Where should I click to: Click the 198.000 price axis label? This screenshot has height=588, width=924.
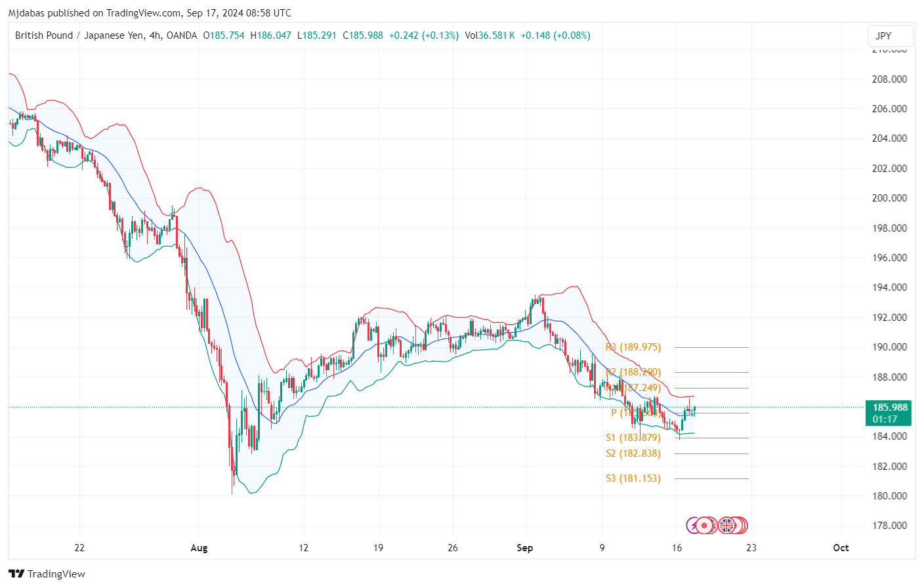coord(889,228)
